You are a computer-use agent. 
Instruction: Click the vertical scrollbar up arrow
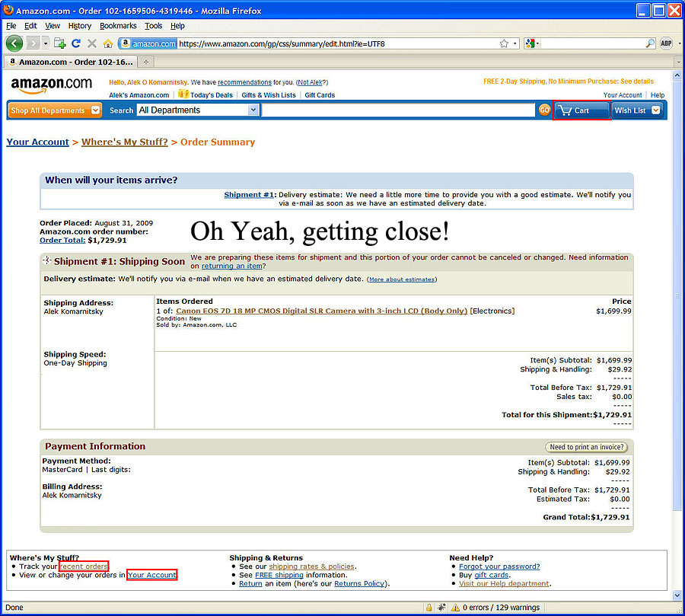point(677,75)
